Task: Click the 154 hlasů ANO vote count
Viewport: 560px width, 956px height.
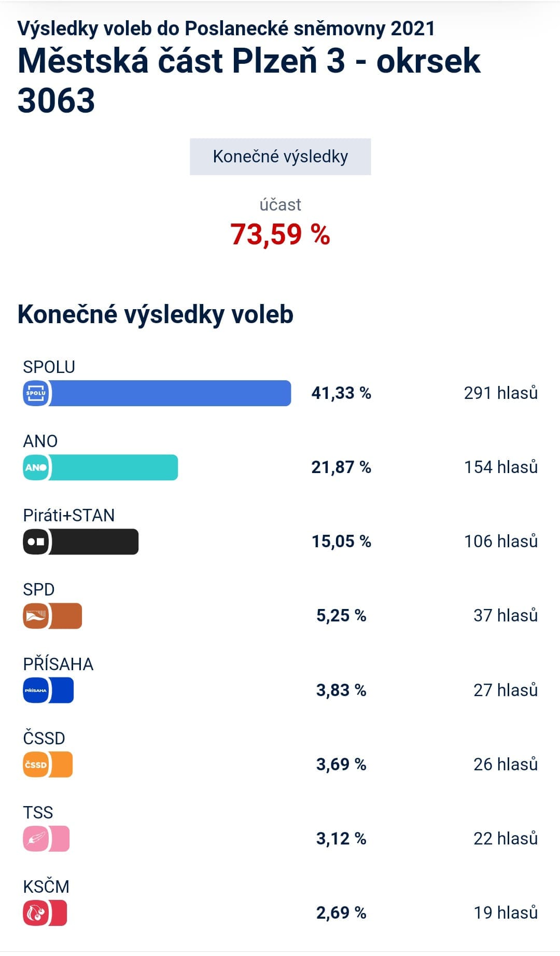Action: coord(501,467)
